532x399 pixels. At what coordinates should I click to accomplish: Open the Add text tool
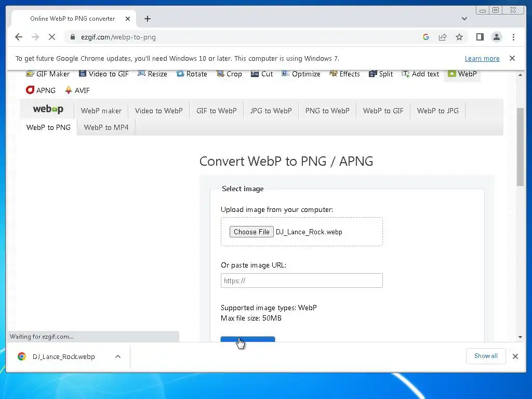click(x=420, y=74)
